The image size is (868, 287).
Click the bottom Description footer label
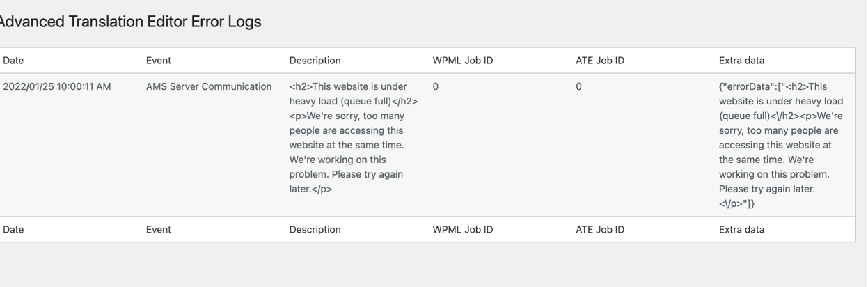click(x=315, y=230)
